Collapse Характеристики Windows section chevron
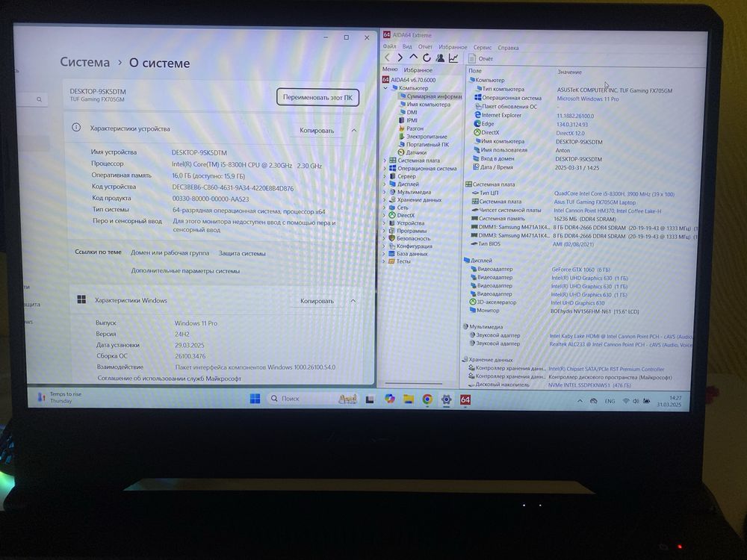The image size is (747, 560). point(353,301)
